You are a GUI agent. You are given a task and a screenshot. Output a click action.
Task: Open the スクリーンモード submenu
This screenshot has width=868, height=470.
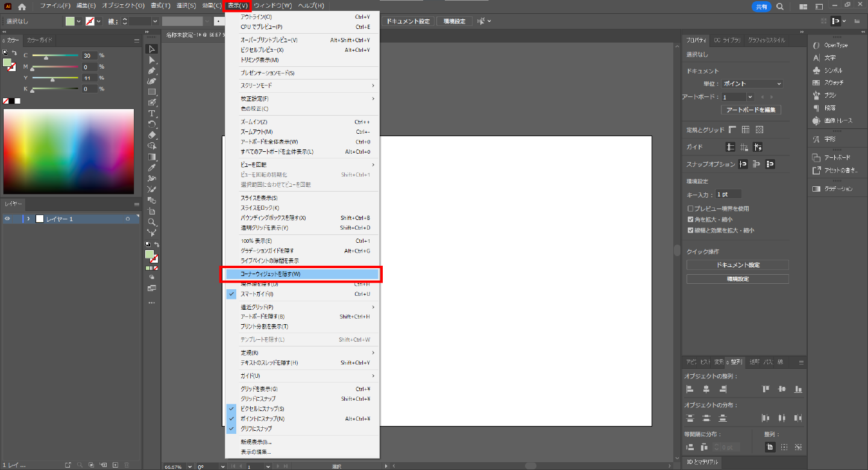tap(302, 86)
